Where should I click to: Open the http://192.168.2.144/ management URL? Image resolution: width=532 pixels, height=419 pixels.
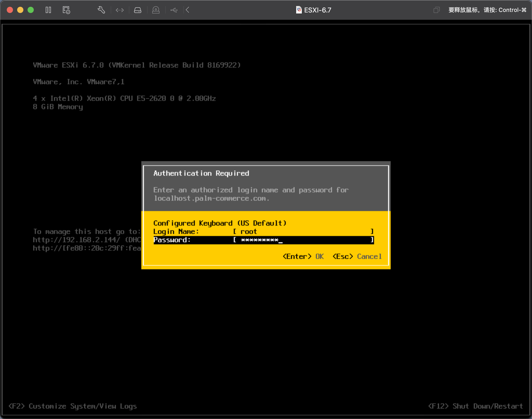tap(76, 240)
